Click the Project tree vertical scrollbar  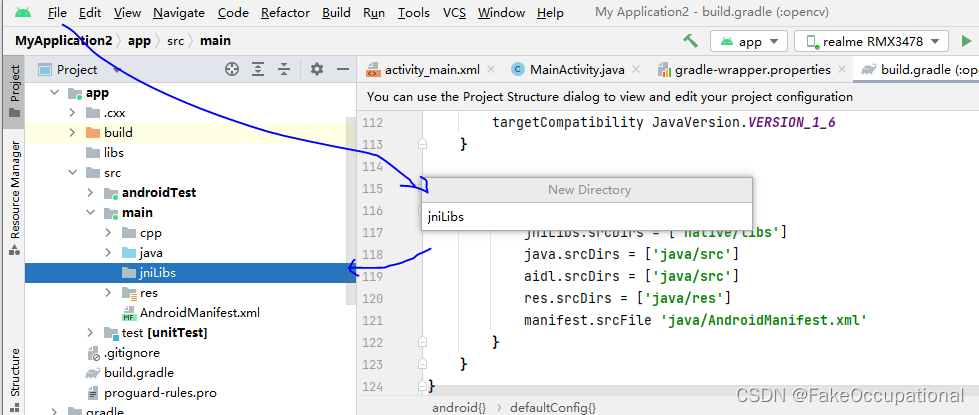click(351, 210)
